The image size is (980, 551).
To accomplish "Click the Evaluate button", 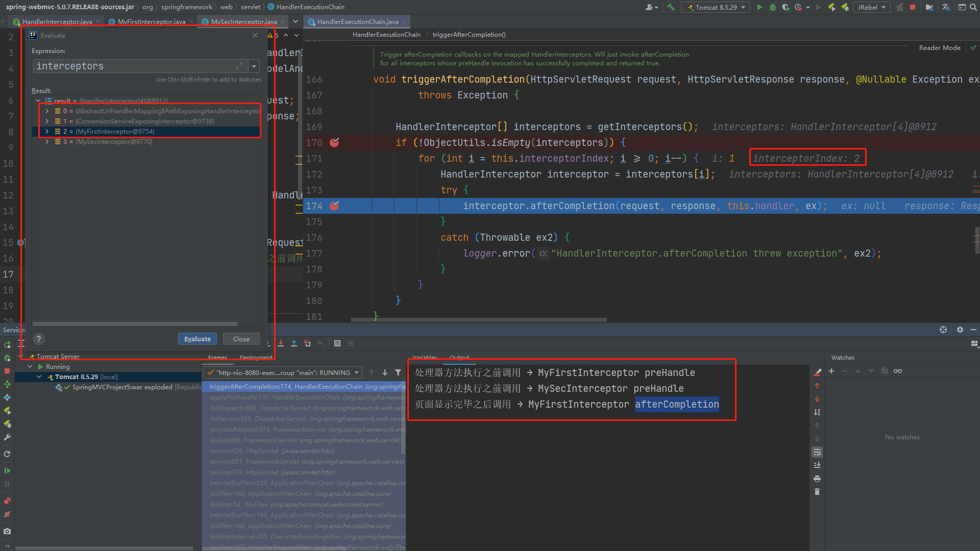I will pyautogui.click(x=198, y=339).
